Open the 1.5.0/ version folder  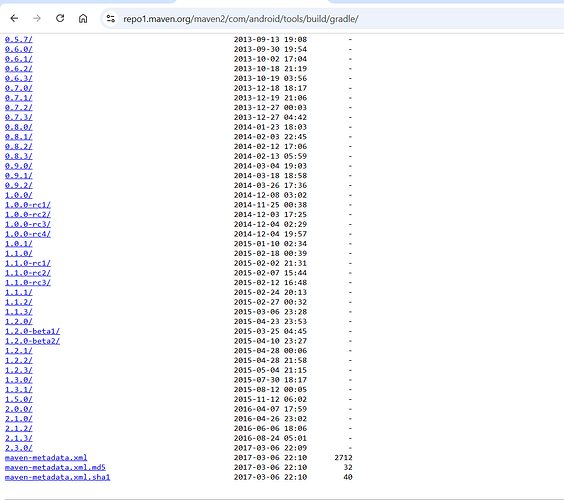[x=19, y=399]
